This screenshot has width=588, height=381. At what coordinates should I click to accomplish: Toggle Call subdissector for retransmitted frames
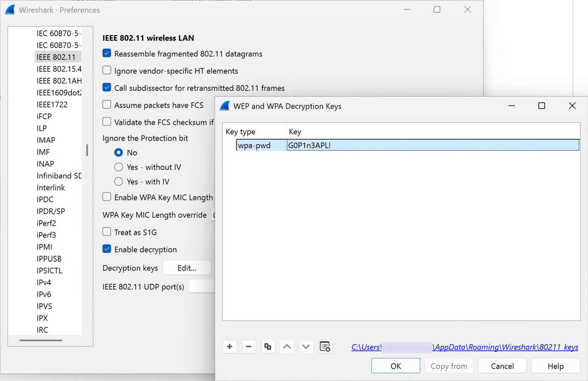coord(107,87)
